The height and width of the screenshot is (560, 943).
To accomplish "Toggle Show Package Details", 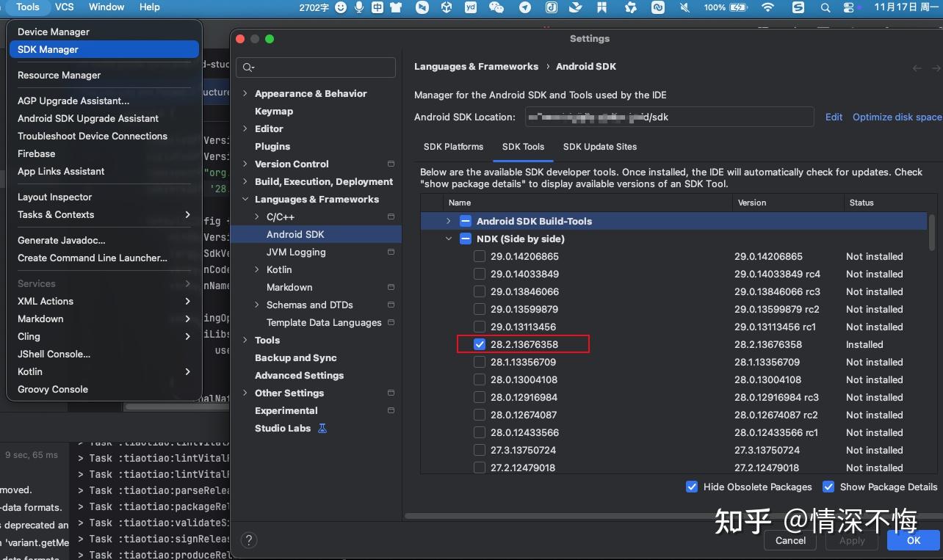I will tap(828, 487).
